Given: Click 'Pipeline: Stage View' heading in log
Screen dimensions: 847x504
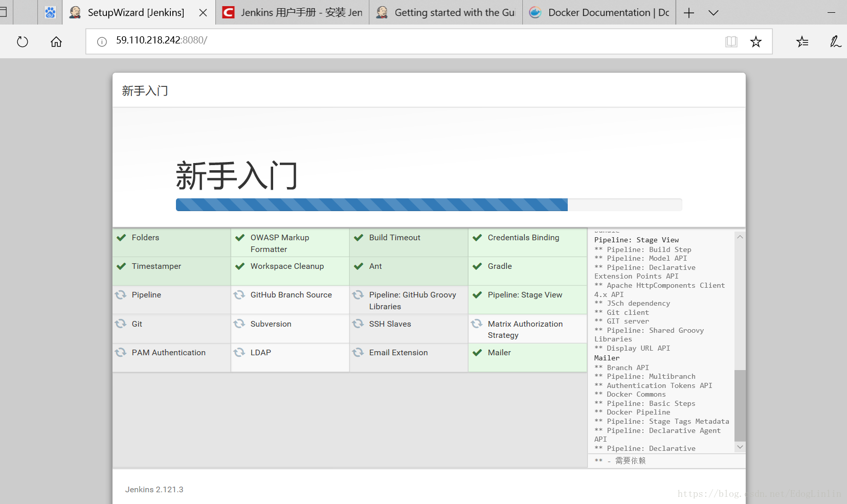Looking at the screenshot, I should [x=637, y=240].
